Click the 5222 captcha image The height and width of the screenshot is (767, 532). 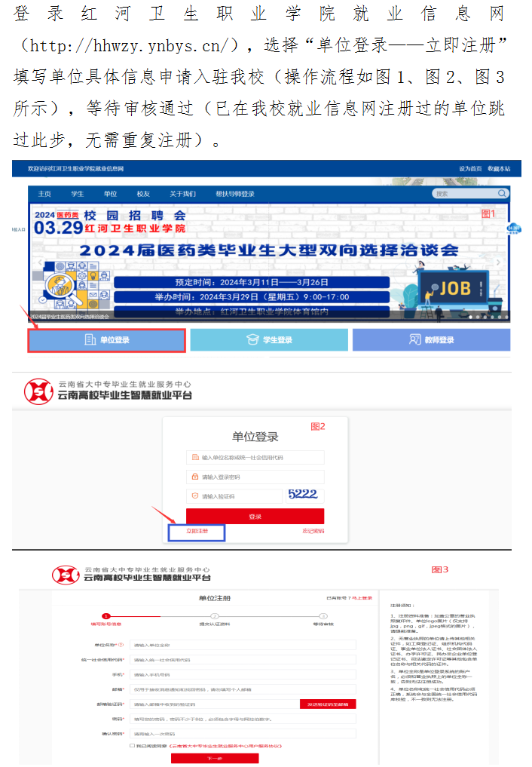[302, 495]
